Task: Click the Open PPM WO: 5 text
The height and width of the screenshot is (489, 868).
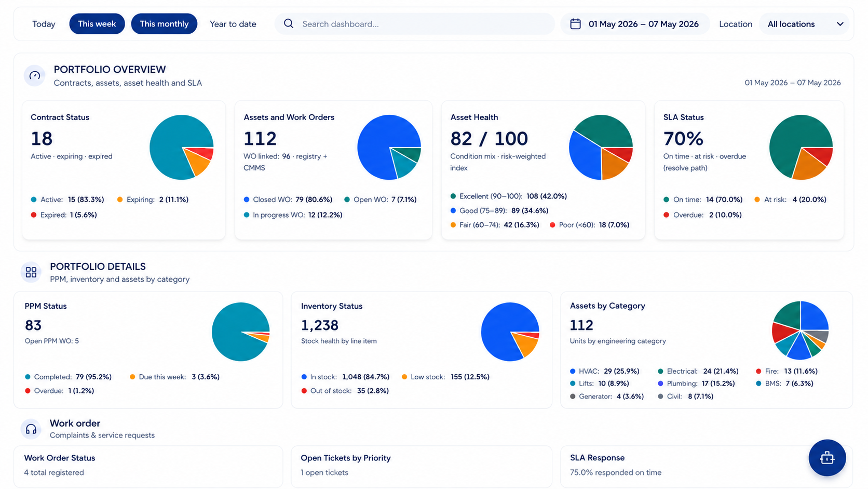Action: [52, 341]
